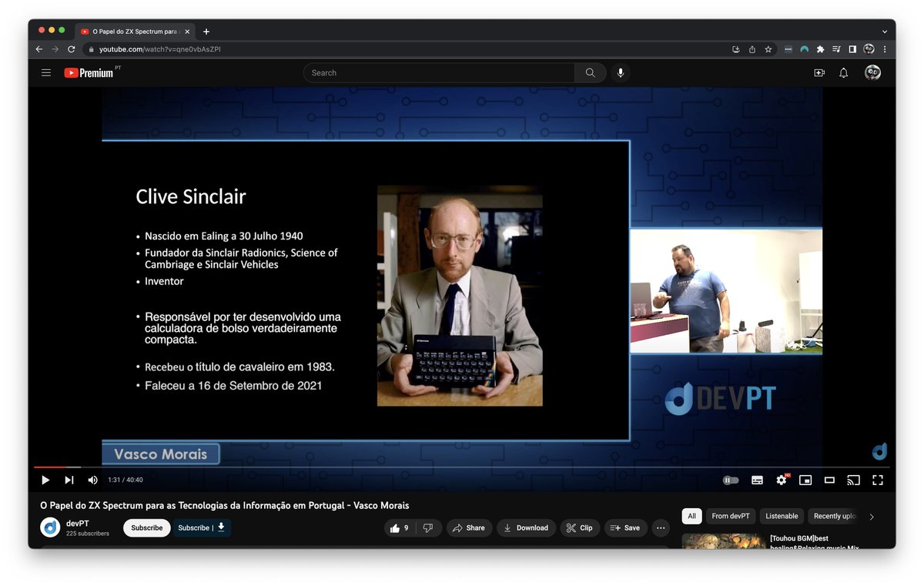Open YouTube hamburger guide menu

tap(46, 72)
